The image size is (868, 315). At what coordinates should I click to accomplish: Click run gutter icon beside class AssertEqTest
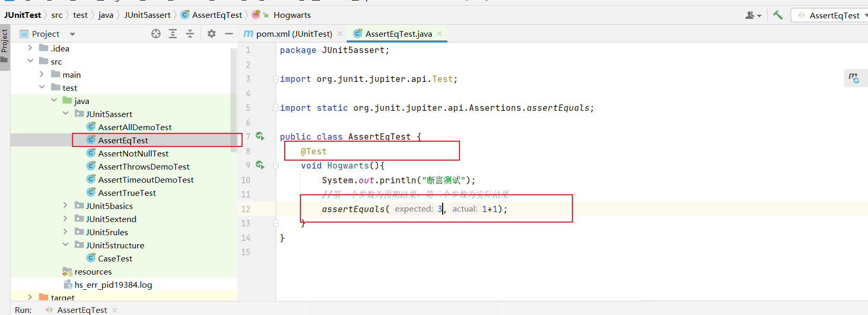(260, 136)
